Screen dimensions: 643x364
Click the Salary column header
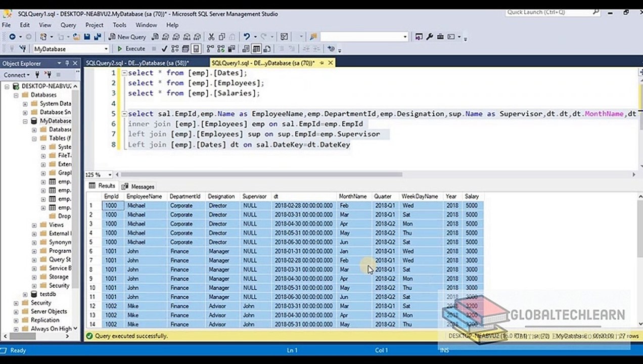tap(473, 197)
